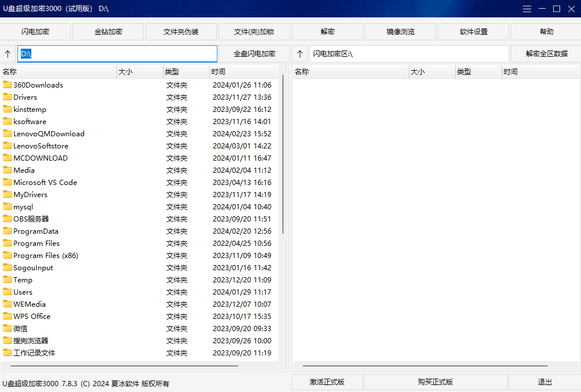Navigate up one level in the D:\ pane
The image size is (581, 392).
point(8,53)
